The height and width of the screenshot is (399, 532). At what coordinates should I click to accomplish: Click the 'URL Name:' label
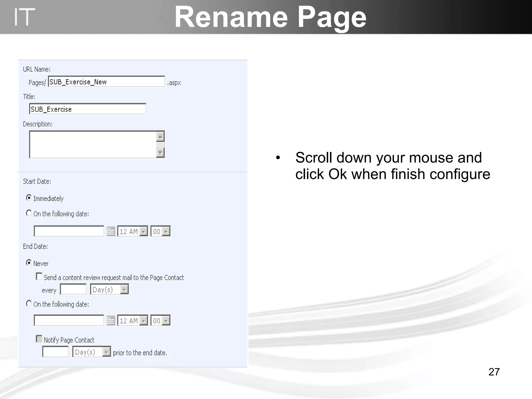[x=37, y=69]
